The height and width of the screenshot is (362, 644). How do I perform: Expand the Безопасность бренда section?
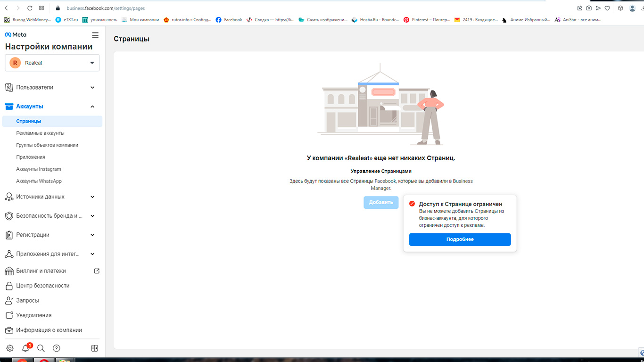tap(52, 216)
